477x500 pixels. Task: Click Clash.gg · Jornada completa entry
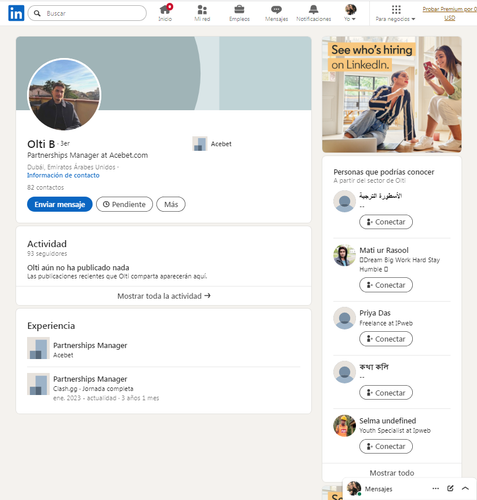[93, 389]
